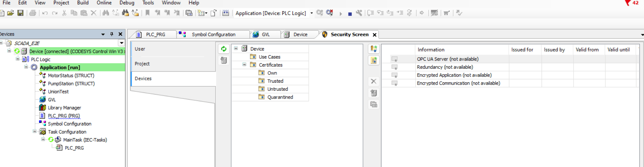
Task: Select the Untrusted certificates folder
Action: (x=277, y=89)
